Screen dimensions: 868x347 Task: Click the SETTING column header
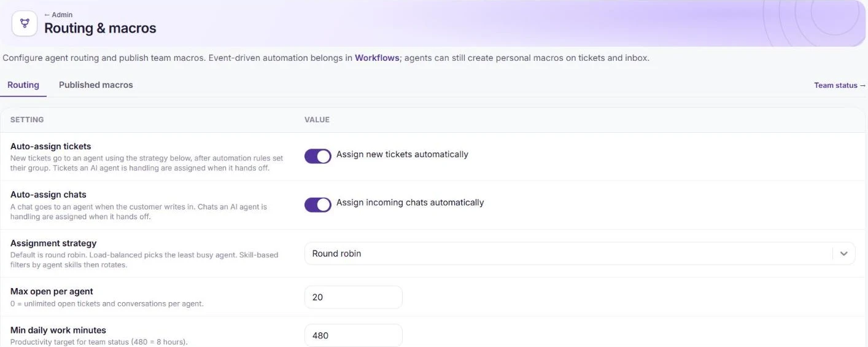[27, 120]
